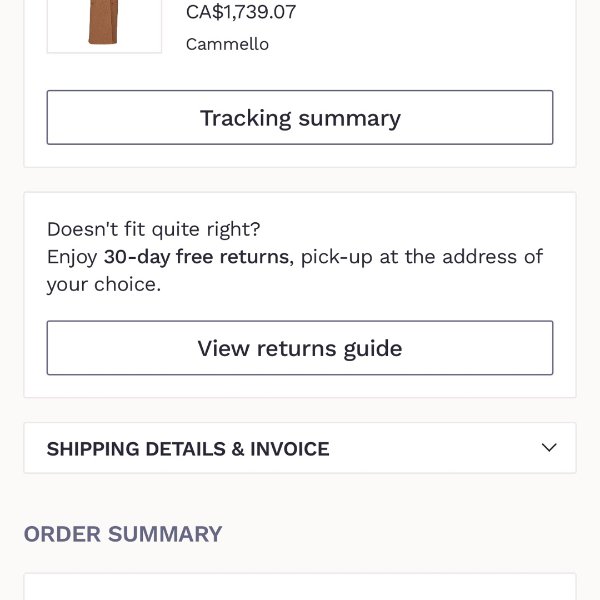Click the CA$1,739.07 price text
The width and height of the screenshot is (600, 600).
tap(241, 12)
